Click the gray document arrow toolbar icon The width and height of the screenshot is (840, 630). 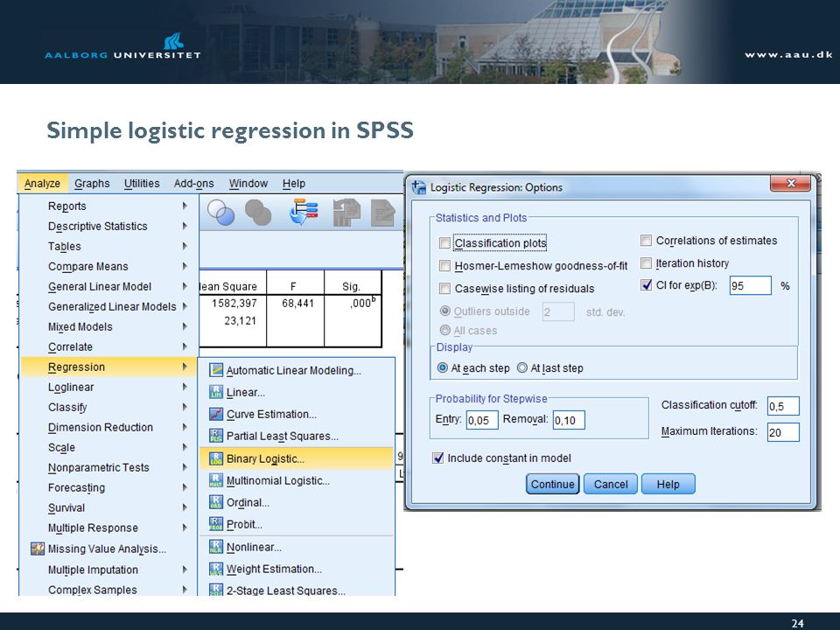(x=346, y=212)
